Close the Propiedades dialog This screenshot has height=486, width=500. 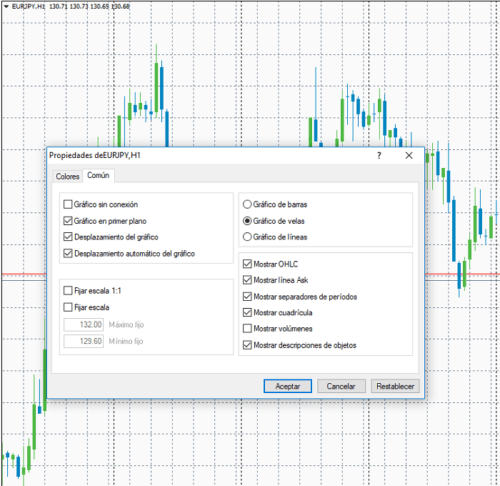click(409, 155)
